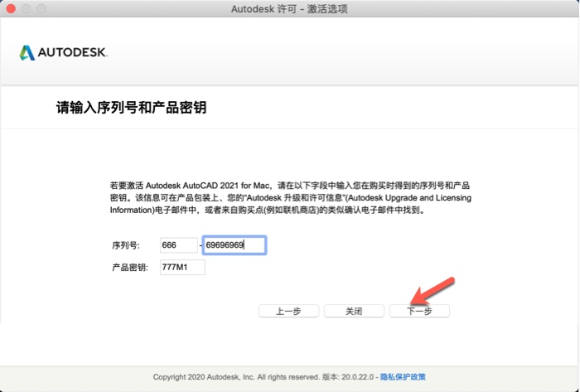Focus the serial number prefix field containing 666
580x392 pixels.
pyautogui.click(x=178, y=245)
